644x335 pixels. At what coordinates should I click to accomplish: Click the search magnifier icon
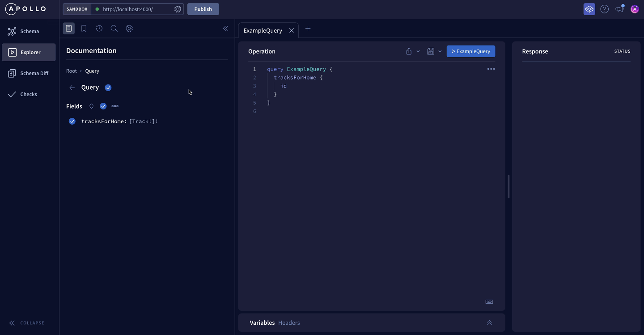pyautogui.click(x=114, y=29)
